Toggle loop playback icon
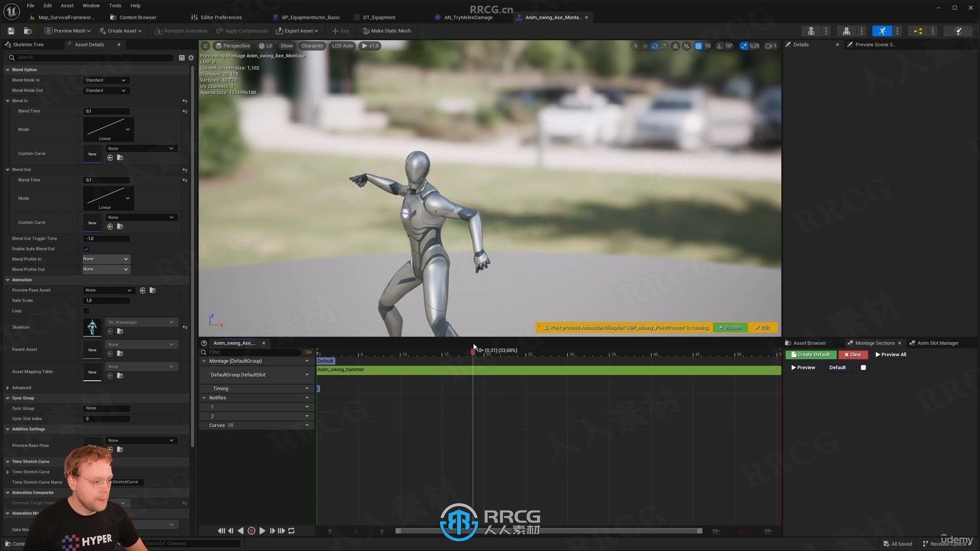Image resolution: width=980 pixels, height=551 pixels. point(291,531)
